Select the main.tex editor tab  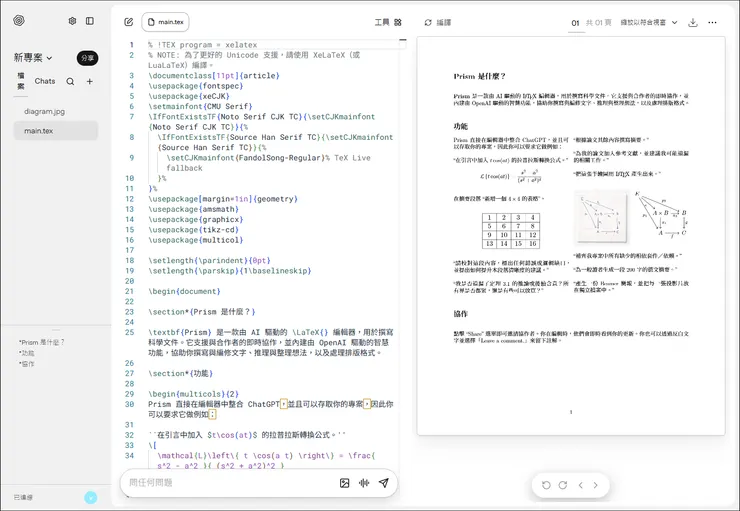click(x=165, y=22)
